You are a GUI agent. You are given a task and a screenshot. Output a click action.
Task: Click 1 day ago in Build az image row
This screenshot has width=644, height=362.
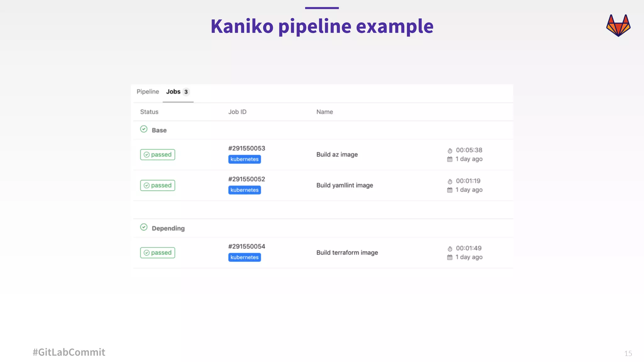[x=469, y=159]
